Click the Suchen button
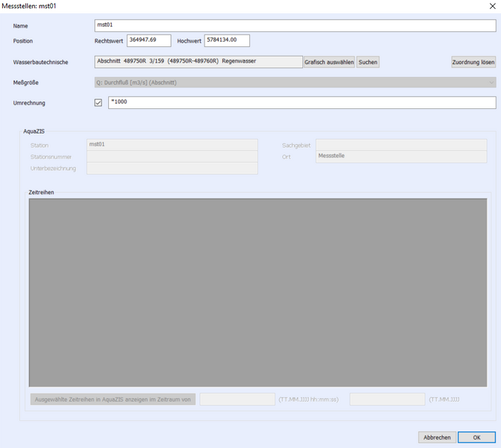Image resolution: width=501 pixels, height=448 pixels. 368,62
